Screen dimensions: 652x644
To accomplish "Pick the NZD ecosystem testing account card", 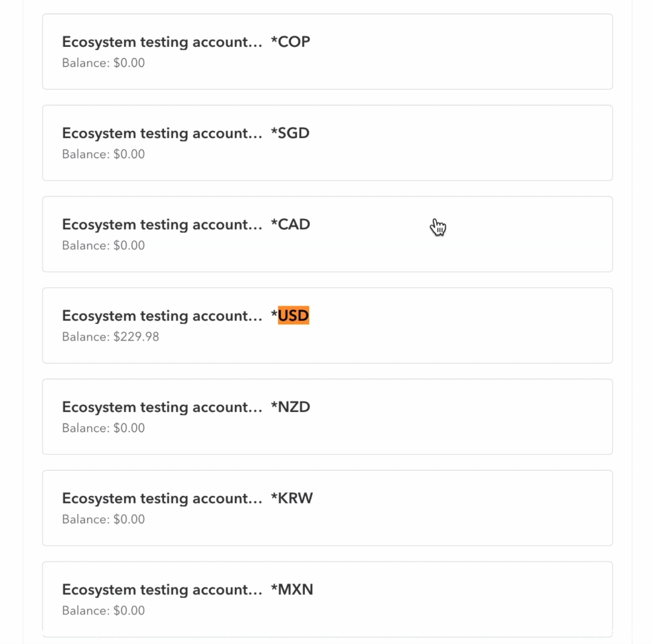I will pyautogui.click(x=327, y=416).
